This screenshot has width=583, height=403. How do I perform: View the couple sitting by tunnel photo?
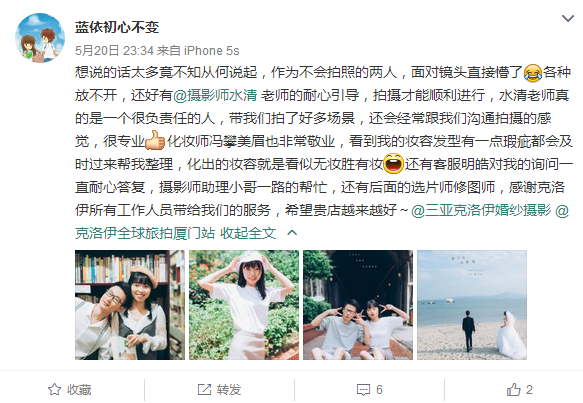(358, 305)
